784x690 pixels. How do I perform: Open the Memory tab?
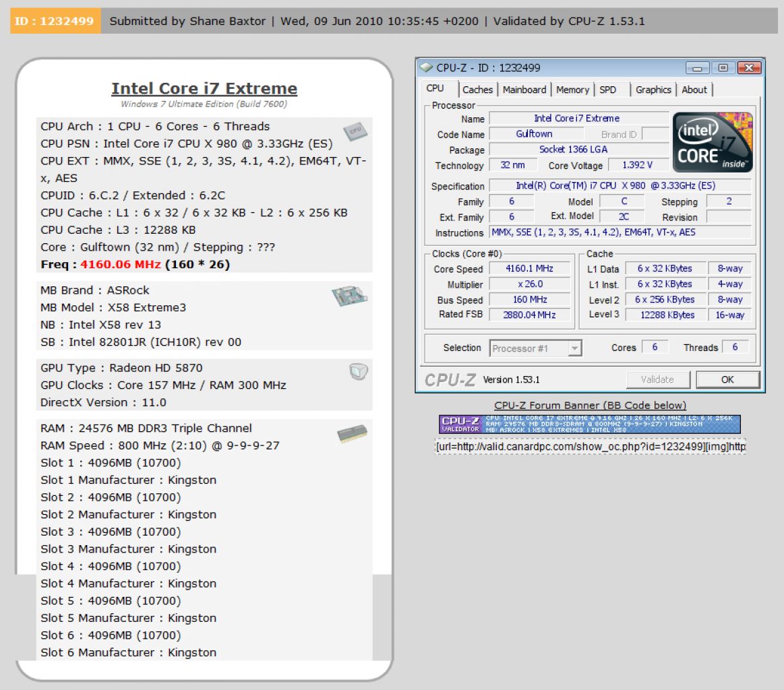pos(572,90)
